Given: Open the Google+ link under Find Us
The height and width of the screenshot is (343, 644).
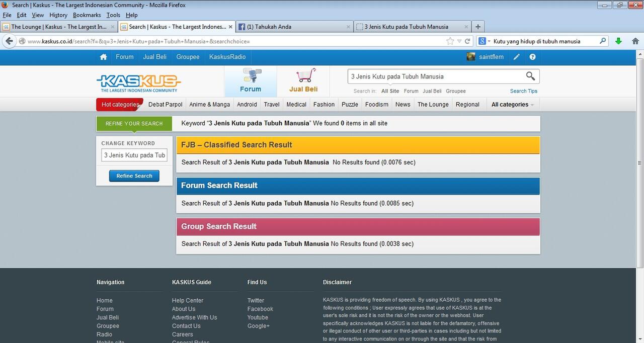Looking at the screenshot, I should coord(259,326).
